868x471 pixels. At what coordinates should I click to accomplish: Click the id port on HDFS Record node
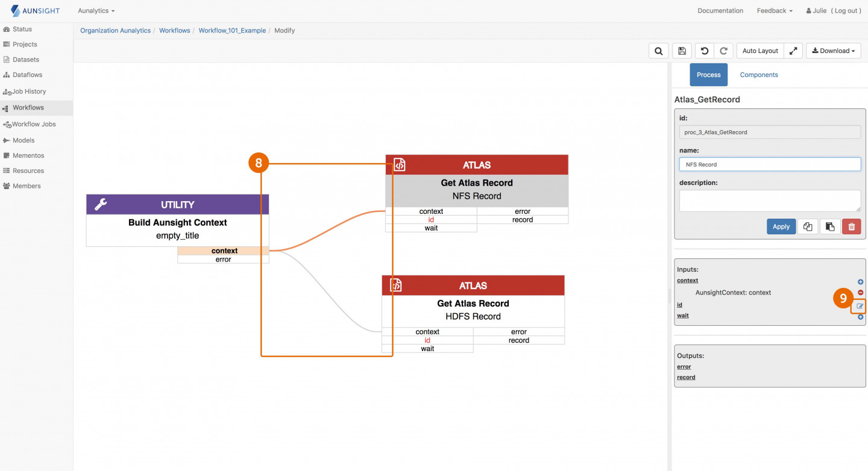click(427, 340)
